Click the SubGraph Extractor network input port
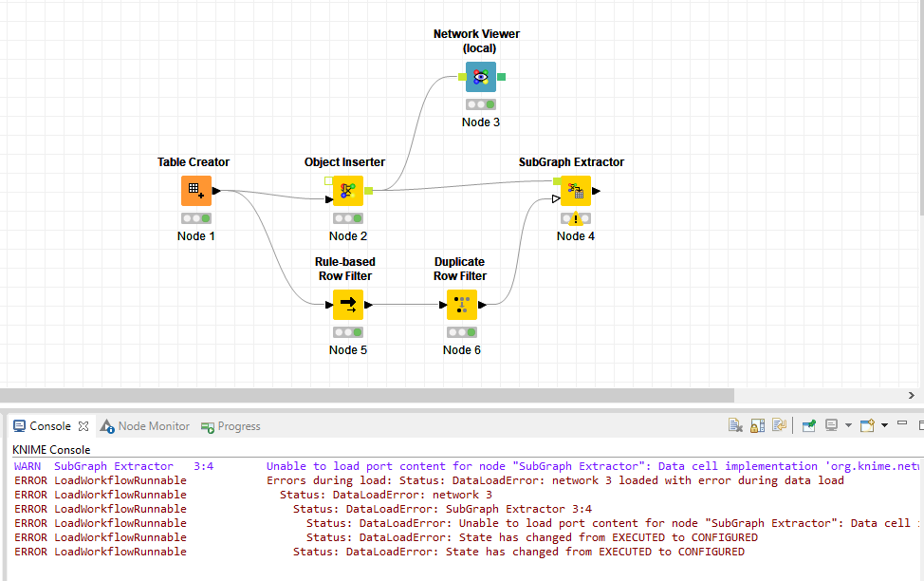This screenshot has width=924, height=581. click(557, 181)
